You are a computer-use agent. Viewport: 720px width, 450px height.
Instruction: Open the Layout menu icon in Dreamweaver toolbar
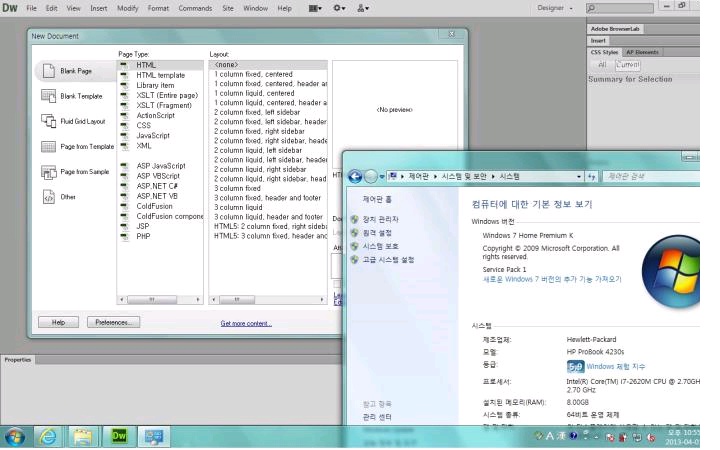click(315, 8)
